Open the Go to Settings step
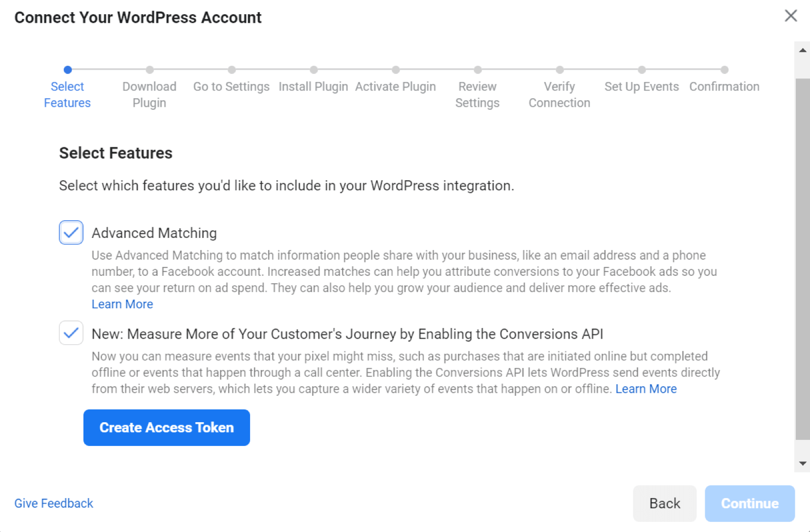Screen dimensions: 810x532 [231, 70]
